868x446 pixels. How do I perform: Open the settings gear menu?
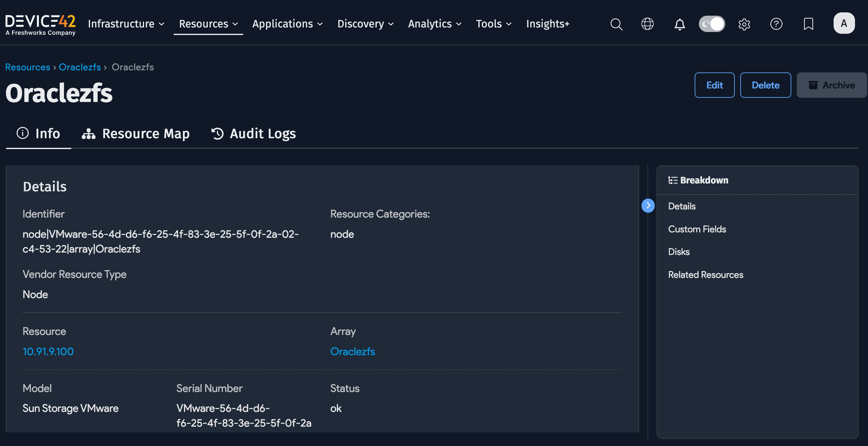pos(744,24)
